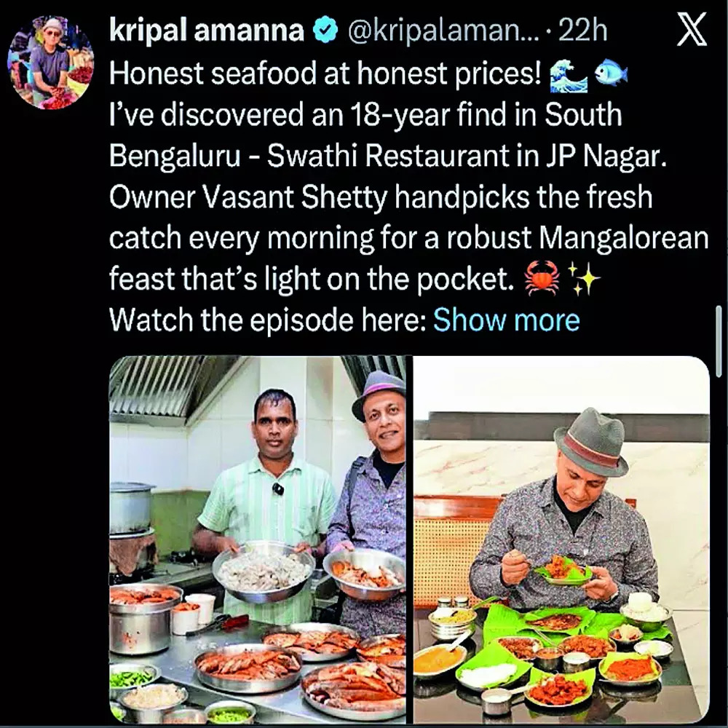Viewport: 728px width, 728px height.
Task: Open the 22h timestamp link
Action: point(582,31)
